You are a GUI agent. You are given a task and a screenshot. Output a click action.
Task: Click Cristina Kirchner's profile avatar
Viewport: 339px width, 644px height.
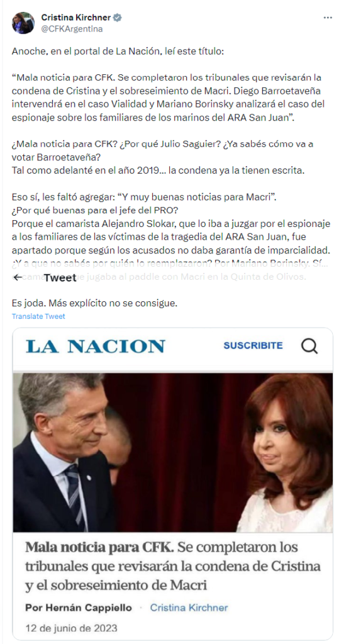click(23, 23)
